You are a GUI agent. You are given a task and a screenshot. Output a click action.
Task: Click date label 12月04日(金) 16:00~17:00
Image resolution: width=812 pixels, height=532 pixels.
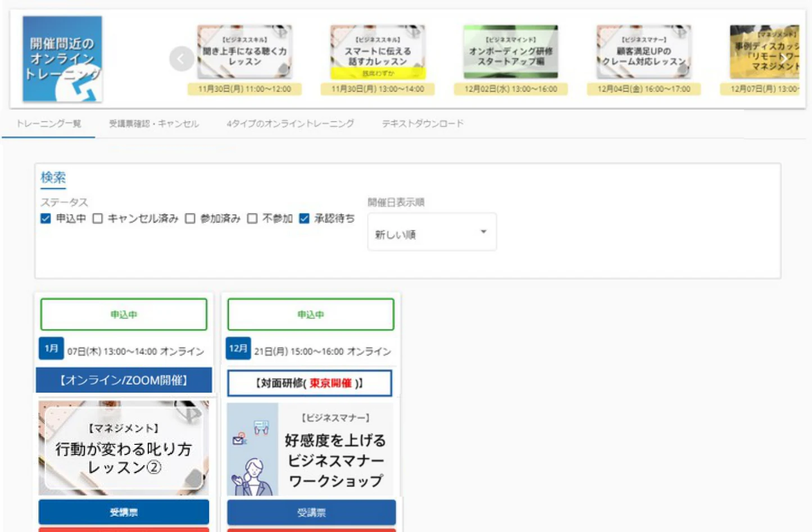coord(644,89)
